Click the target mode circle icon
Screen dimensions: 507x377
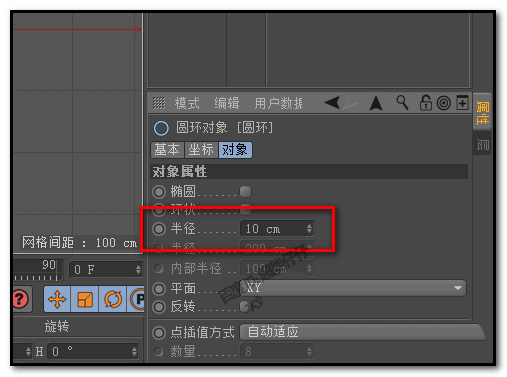pyautogui.click(x=444, y=103)
